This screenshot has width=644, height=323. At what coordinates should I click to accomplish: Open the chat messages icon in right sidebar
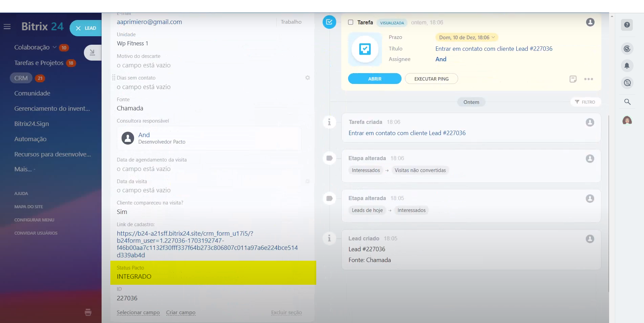point(627,83)
